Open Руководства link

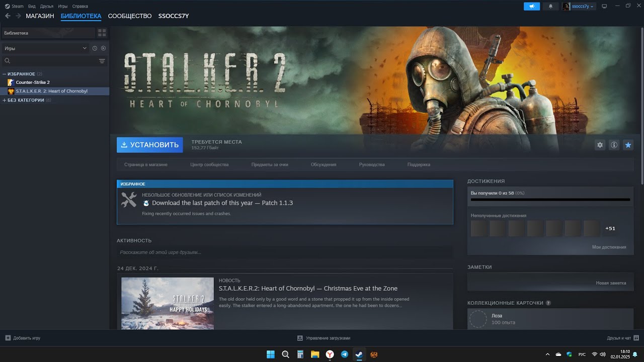click(372, 164)
